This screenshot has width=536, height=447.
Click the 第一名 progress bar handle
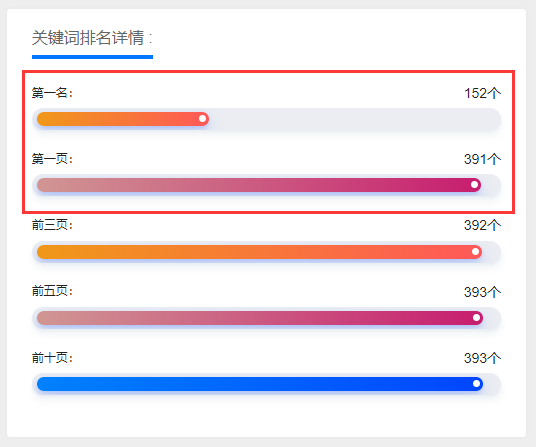pos(202,119)
